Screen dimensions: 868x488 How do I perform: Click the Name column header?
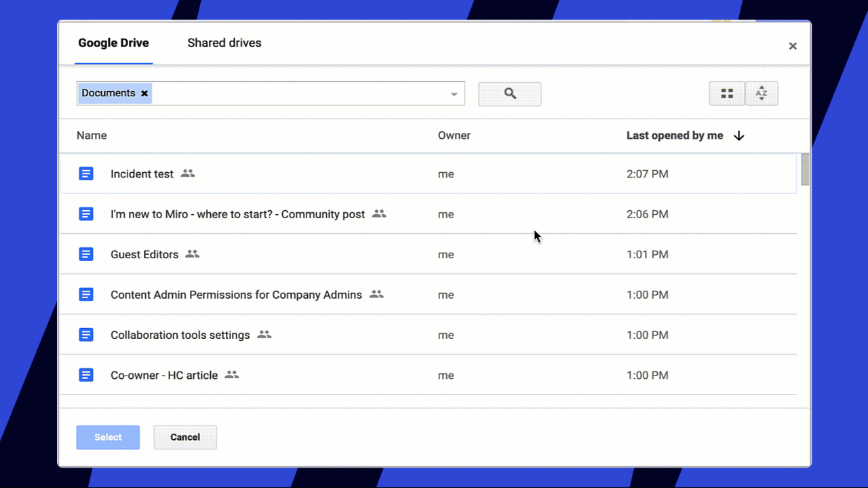(x=92, y=136)
